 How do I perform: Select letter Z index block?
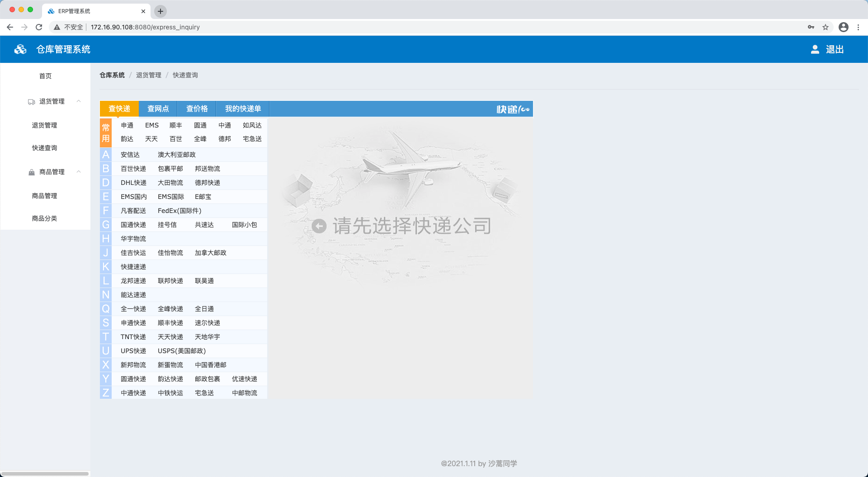pos(105,393)
